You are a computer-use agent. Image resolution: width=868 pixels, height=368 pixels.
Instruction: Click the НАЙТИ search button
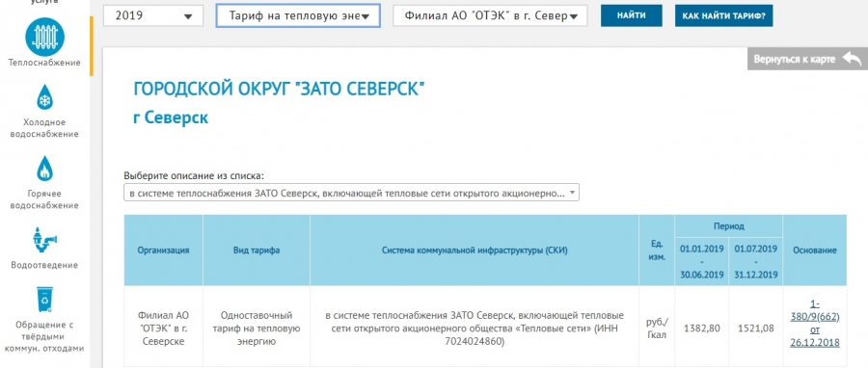pyautogui.click(x=631, y=16)
